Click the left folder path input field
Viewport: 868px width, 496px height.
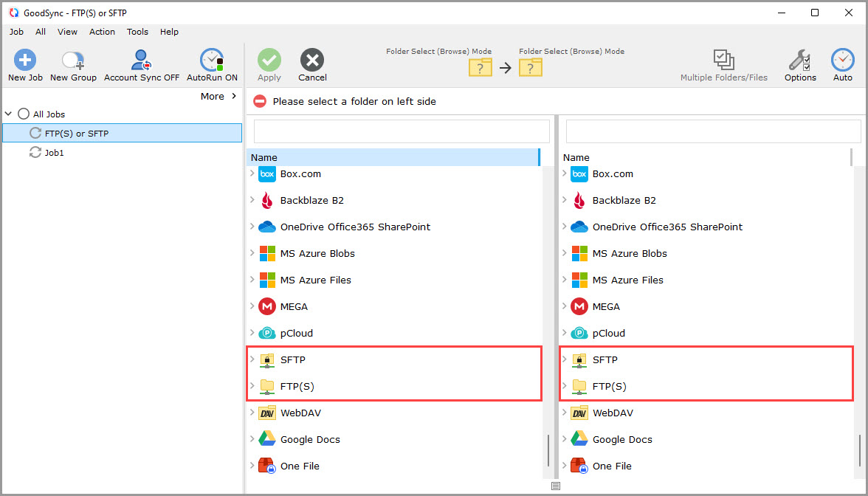[x=402, y=131]
